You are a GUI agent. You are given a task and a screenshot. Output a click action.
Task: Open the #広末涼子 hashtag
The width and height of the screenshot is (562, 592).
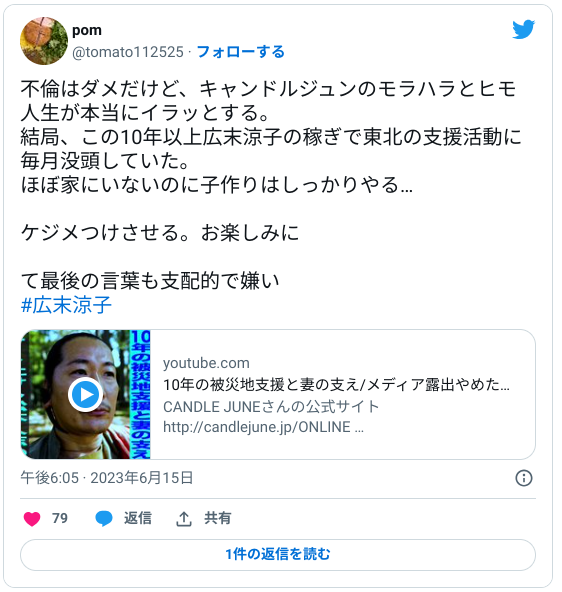66,305
